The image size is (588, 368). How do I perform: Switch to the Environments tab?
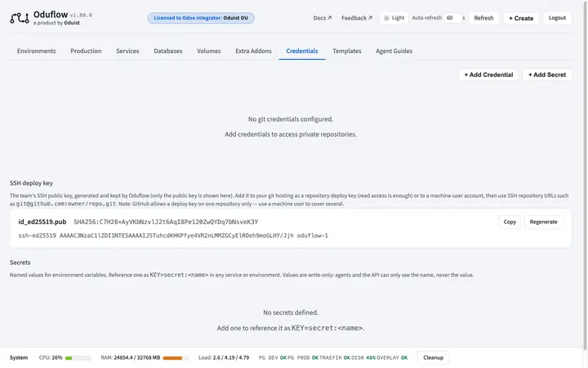point(37,51)
